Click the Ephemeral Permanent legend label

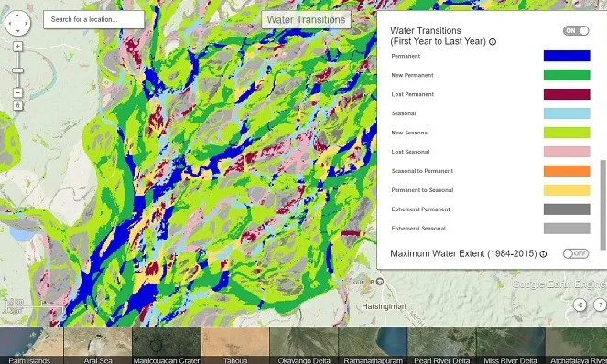click(x=421, y=209)
